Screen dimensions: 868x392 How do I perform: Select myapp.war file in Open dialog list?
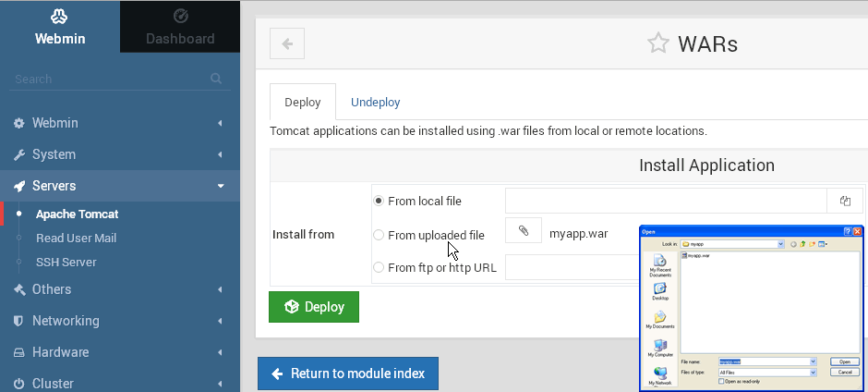coord(695,255)
